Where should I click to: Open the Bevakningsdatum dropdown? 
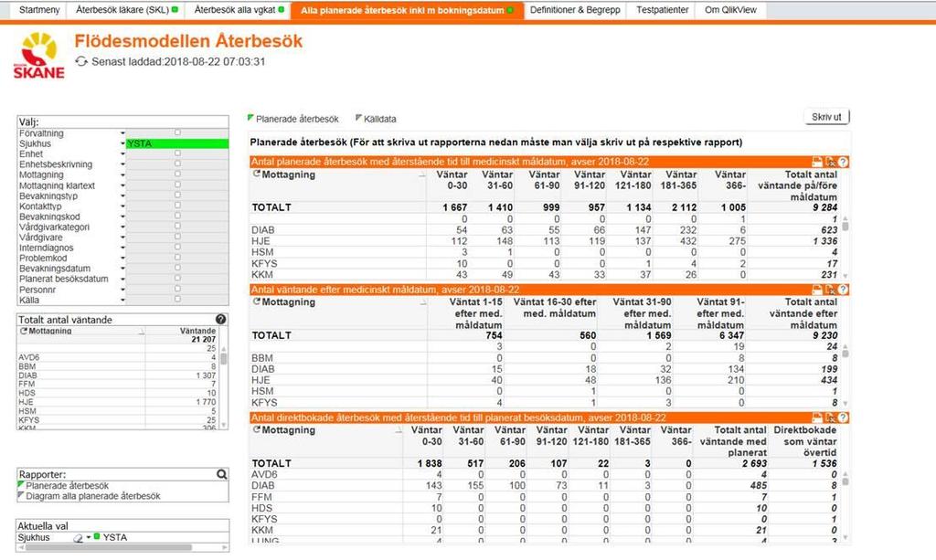(x=122, y=269)
